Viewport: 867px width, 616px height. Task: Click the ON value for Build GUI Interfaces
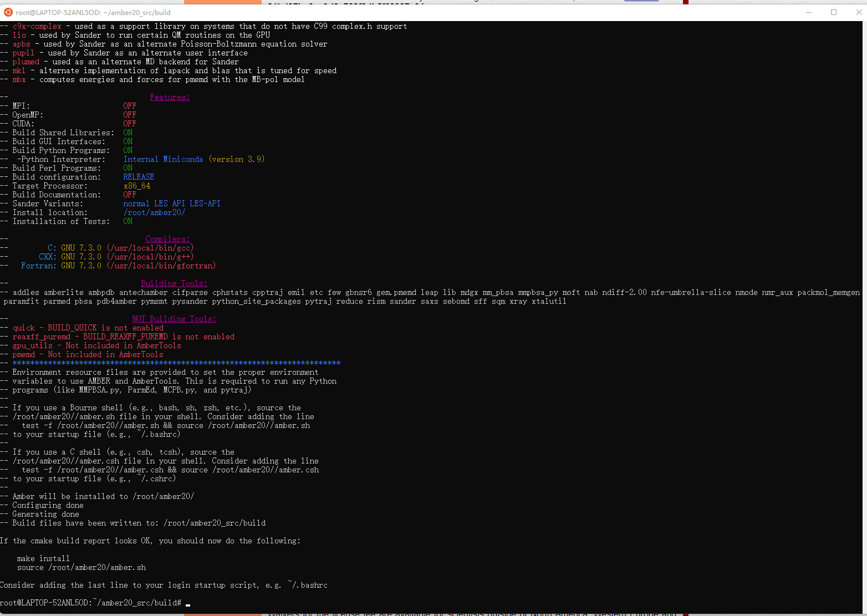click(128, 141)
